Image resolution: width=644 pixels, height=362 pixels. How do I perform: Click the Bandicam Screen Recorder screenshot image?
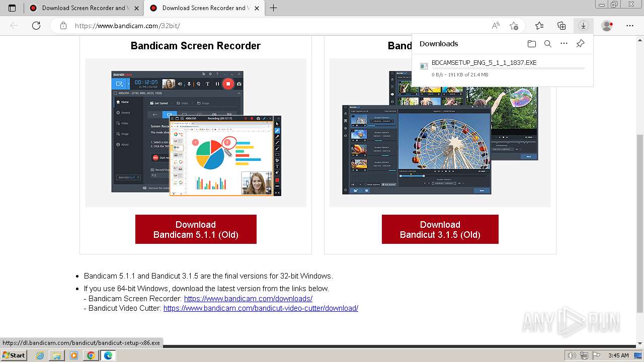pos(196,133)
